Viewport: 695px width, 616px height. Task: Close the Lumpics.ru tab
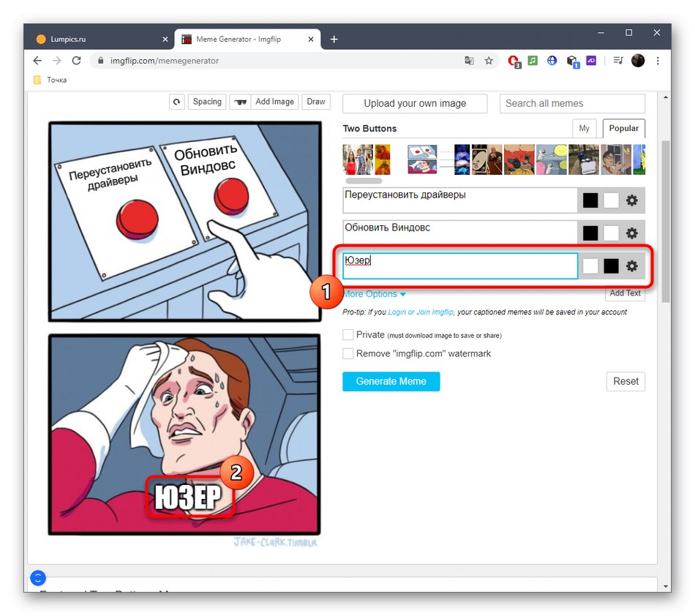click(x=165, y=40)
